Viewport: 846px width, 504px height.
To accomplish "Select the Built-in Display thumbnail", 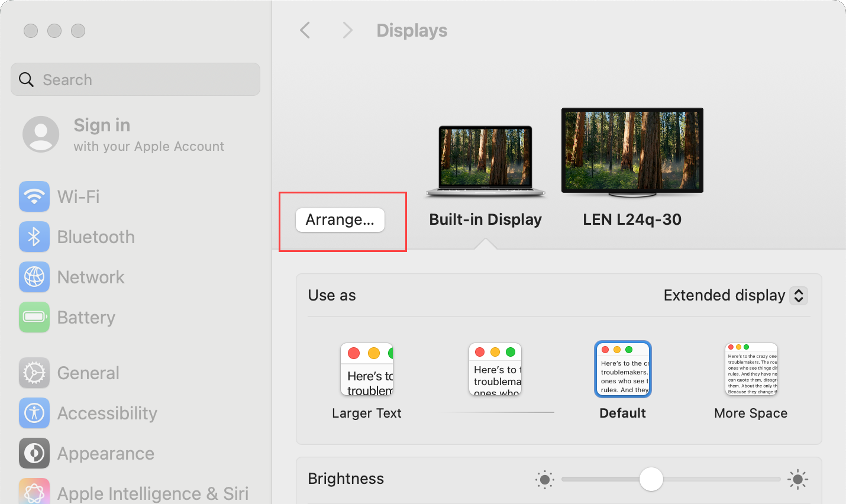I will (x=485, y=161).
